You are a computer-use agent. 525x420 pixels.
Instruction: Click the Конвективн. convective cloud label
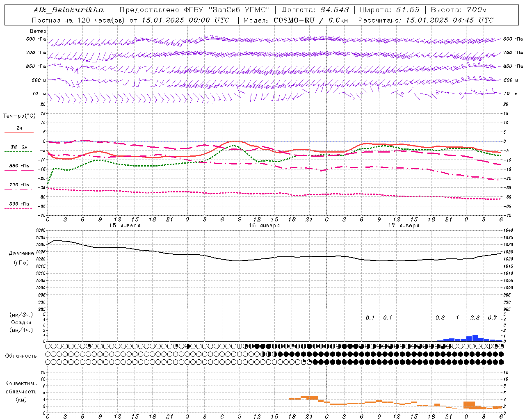(x=21, y=383)
